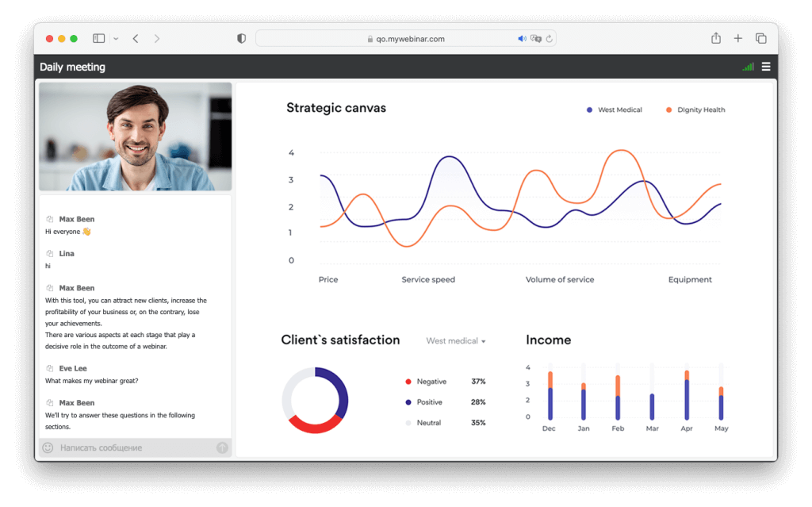Click the Mar income bar
812x507 pixels.
click(652, 406)
